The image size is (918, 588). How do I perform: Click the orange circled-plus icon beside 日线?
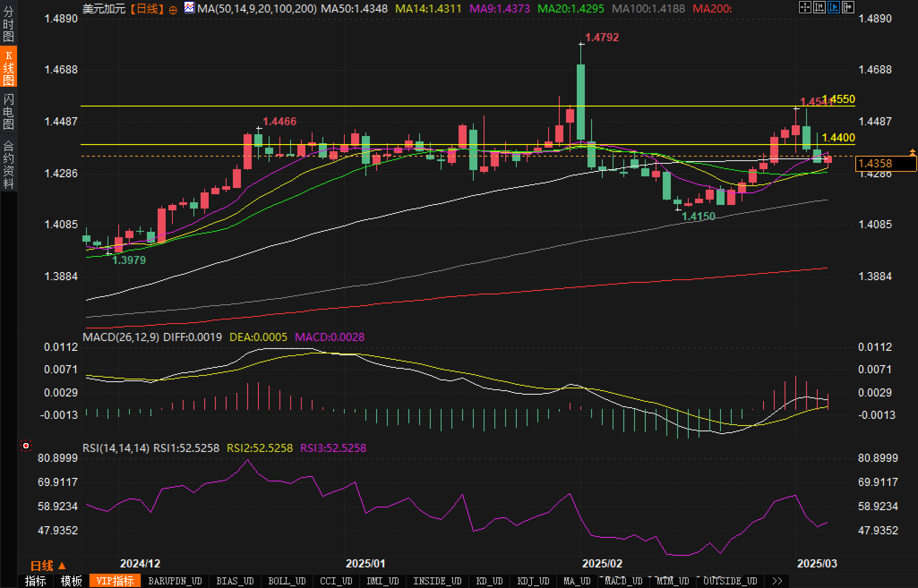tap(173, 9)
